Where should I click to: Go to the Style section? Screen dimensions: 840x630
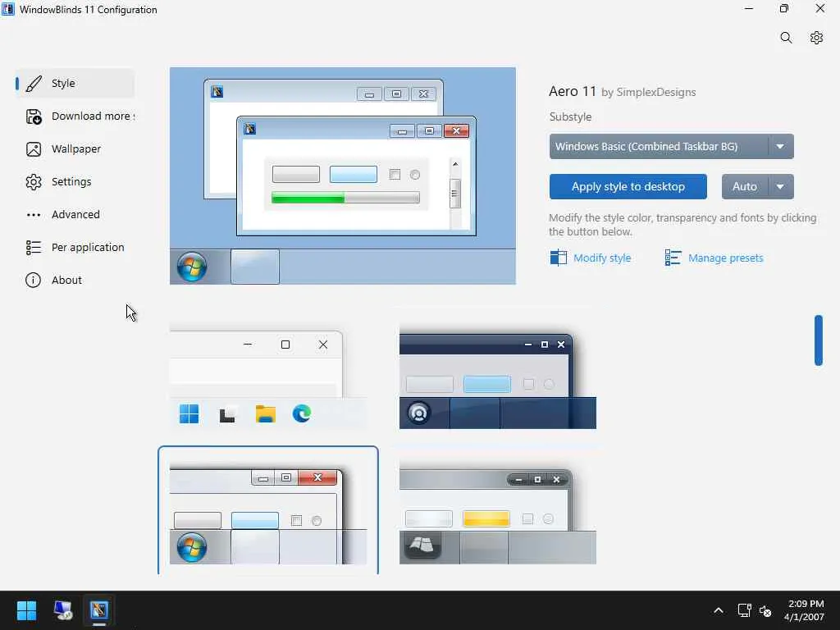75,83
